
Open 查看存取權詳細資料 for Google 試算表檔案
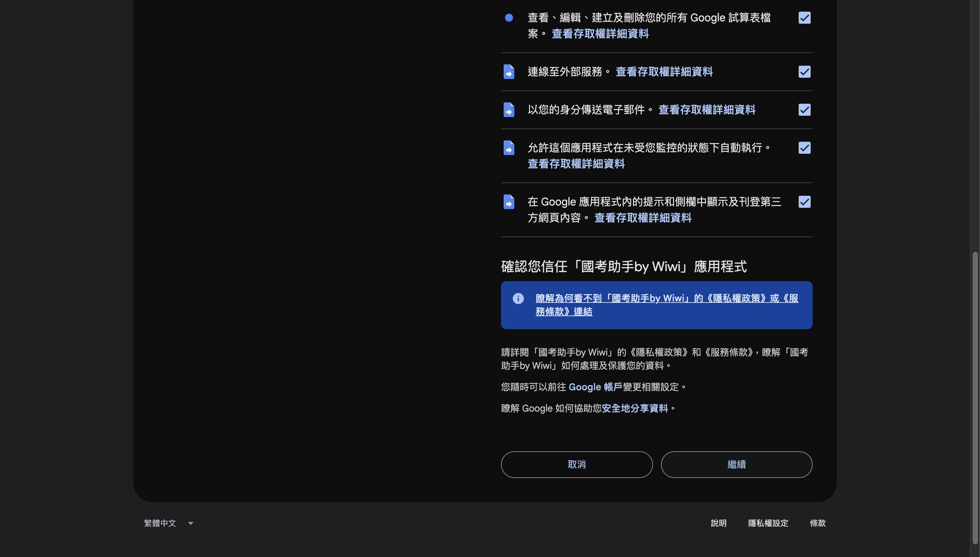coord(600,34)
